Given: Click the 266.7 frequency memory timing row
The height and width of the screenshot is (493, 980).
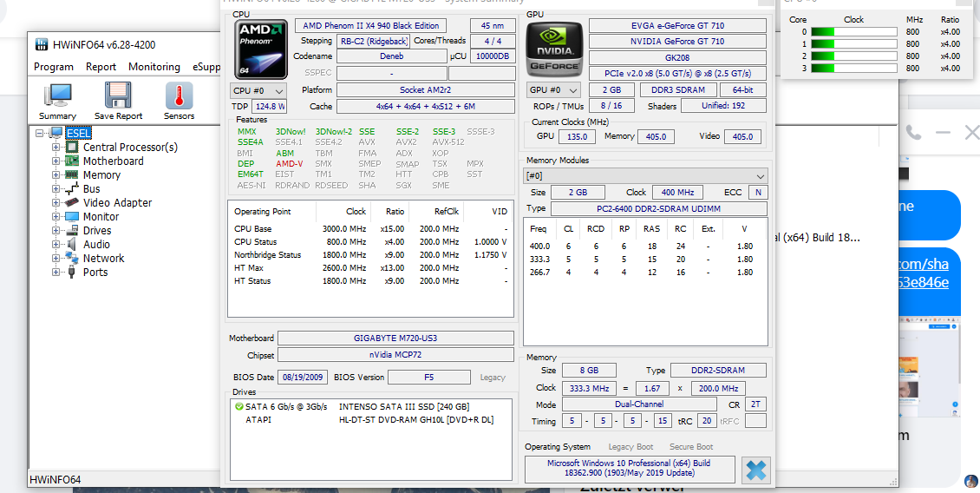Looking at the screenshot, I should (x=645, y=273).
